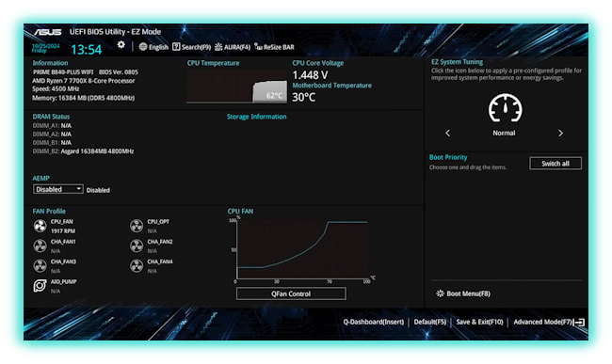Image resolution: width=612 pixels, height=364 pixels.
Task: Switch to Advanced Mode (F7)
Action: [x=543, y=322]
